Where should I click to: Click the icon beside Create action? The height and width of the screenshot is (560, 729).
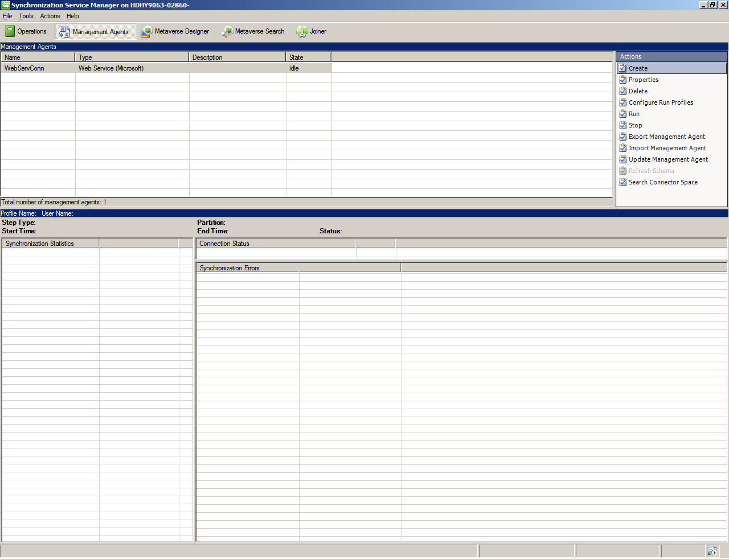pos(623,68)
